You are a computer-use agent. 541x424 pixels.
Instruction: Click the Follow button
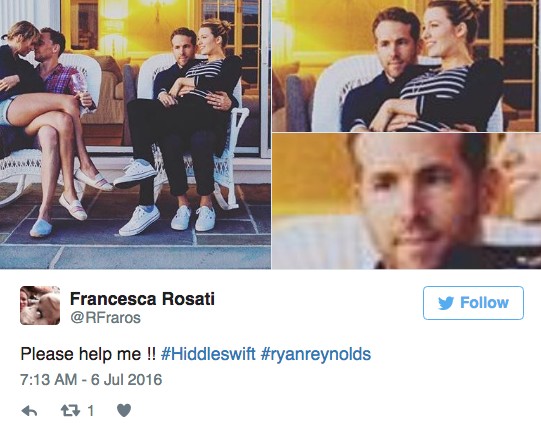[473, 303]
